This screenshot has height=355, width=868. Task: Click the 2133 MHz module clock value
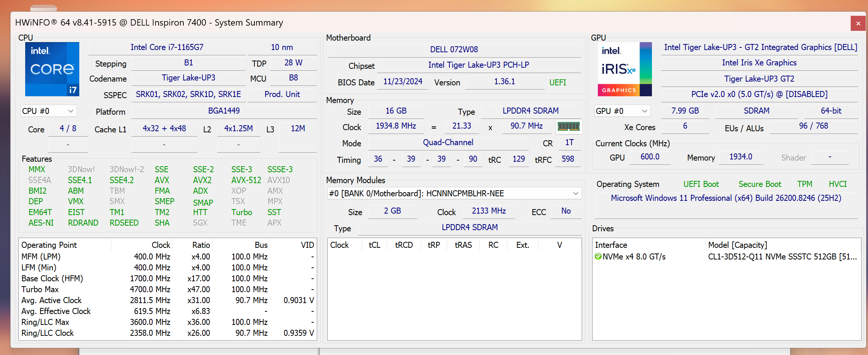pos(489,211)
